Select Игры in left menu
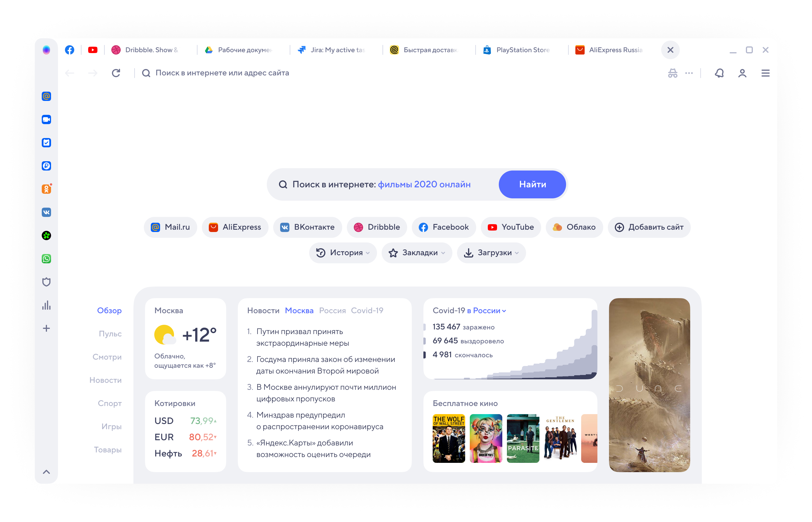The width and height of the screenshot is (812, 522). [111, 427]
